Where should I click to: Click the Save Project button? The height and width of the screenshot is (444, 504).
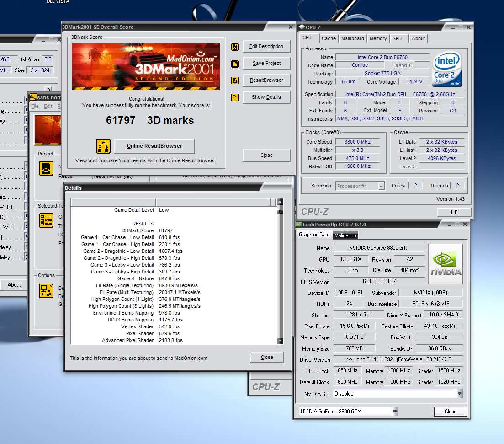266,64
